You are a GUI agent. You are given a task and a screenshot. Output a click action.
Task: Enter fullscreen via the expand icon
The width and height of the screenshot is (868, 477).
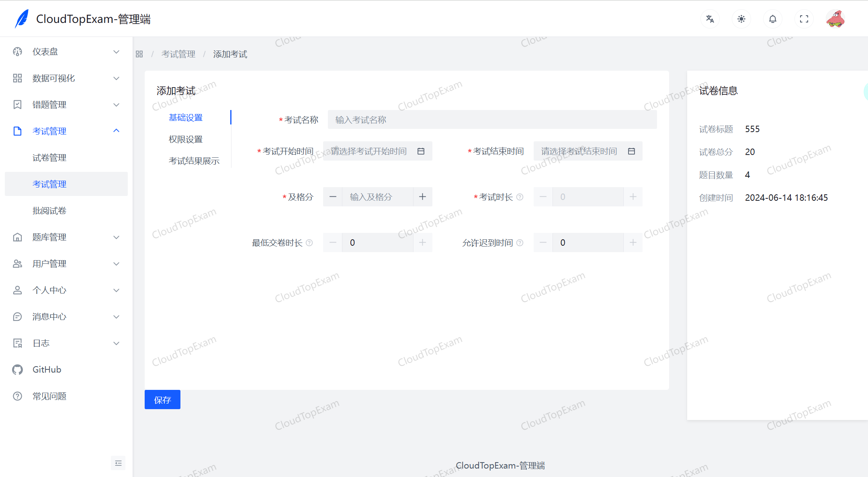point(804,18)
